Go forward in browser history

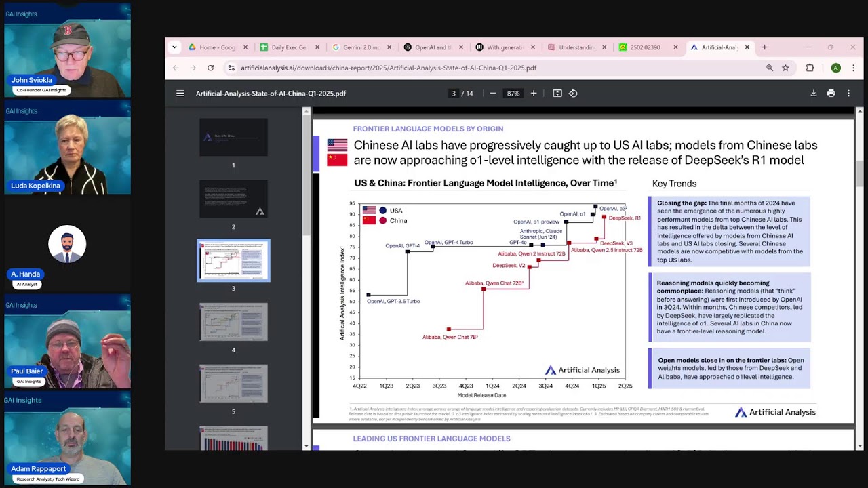[193, 68]
